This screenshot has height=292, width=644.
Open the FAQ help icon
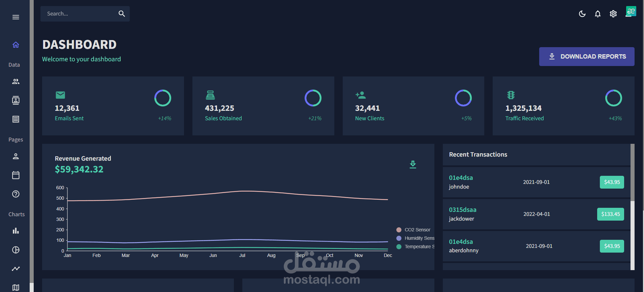click(x=16, y=194)
